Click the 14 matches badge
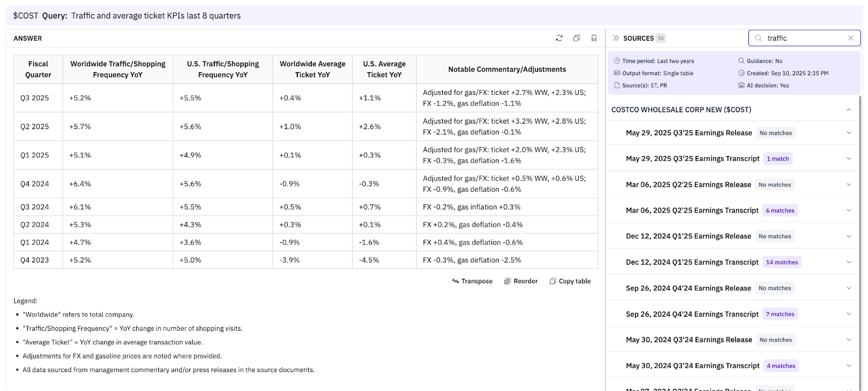868x391 pixels. 782,262
